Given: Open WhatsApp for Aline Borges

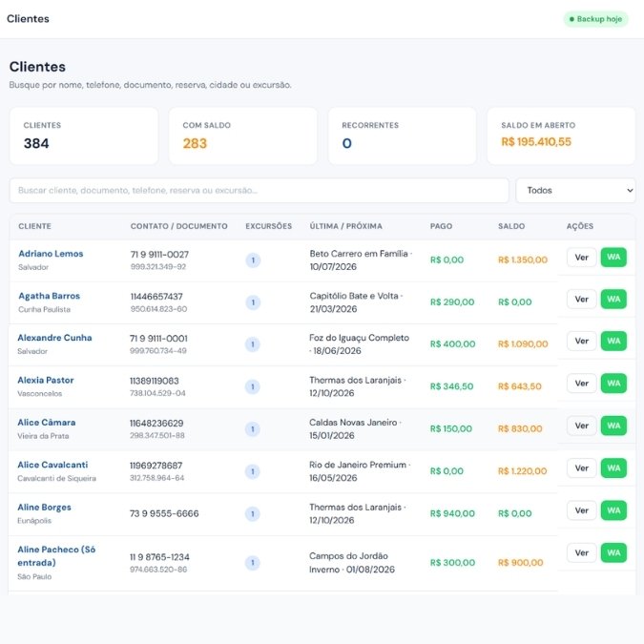Looking at the screenshot, I should 613,510.
